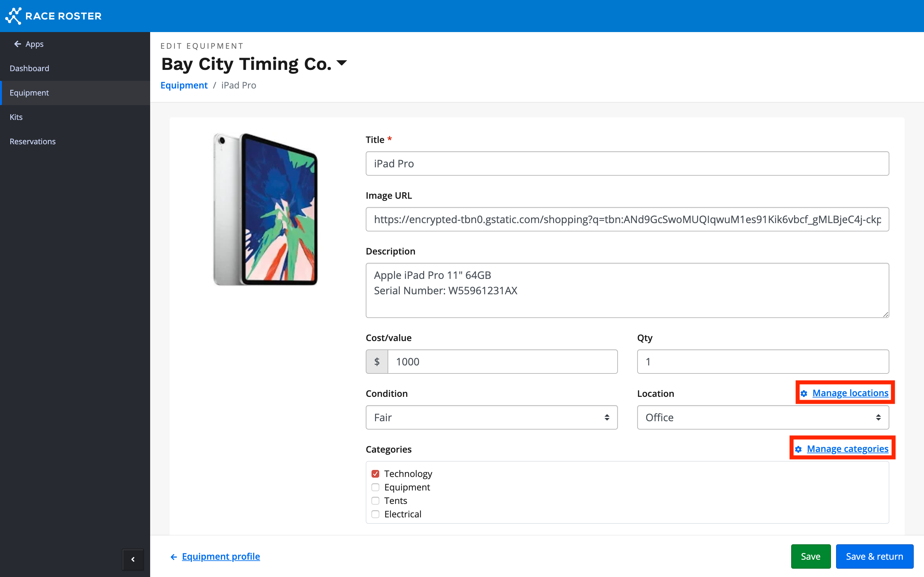Click the dollar sign cost prefix
924x577 pixels.
(377, 361)
